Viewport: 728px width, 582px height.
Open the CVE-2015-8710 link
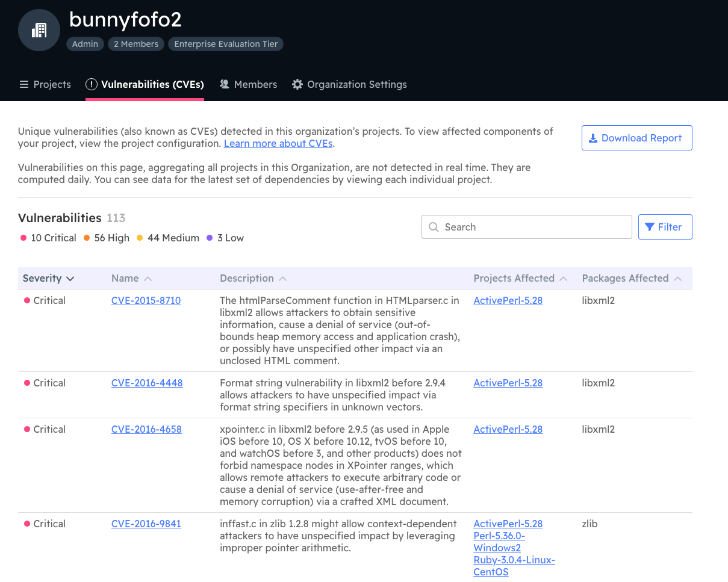tap(146, 300)
